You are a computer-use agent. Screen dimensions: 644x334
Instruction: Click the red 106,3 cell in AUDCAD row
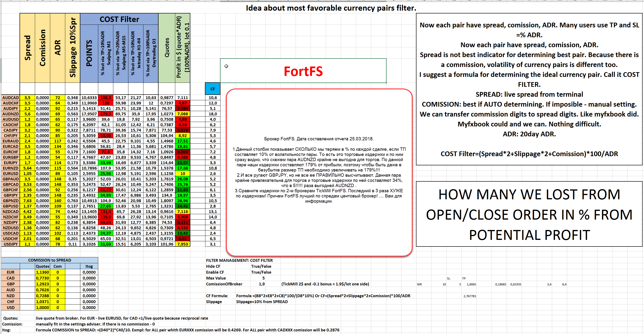[x=106, y=98]
